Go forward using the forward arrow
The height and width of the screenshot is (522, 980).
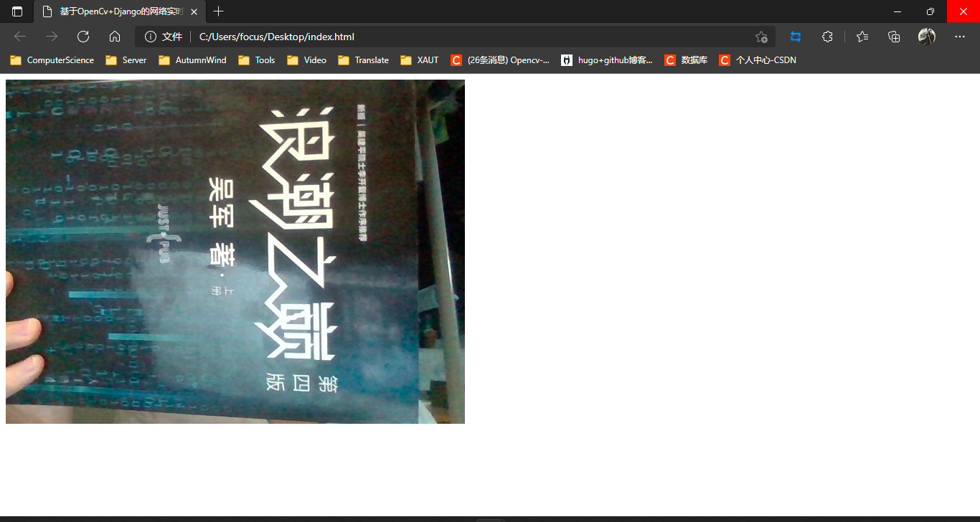coord(52,37)
